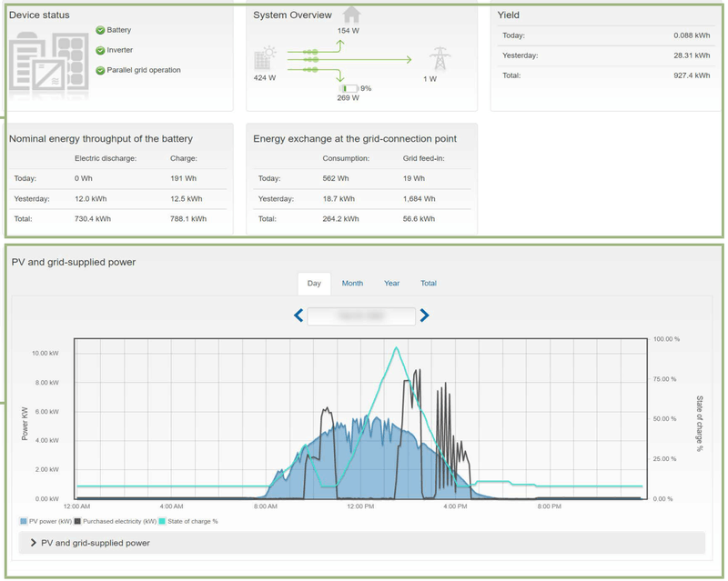This screenshot has height=581, width=728.
Task: Open the Total tab
Action: 428,283
